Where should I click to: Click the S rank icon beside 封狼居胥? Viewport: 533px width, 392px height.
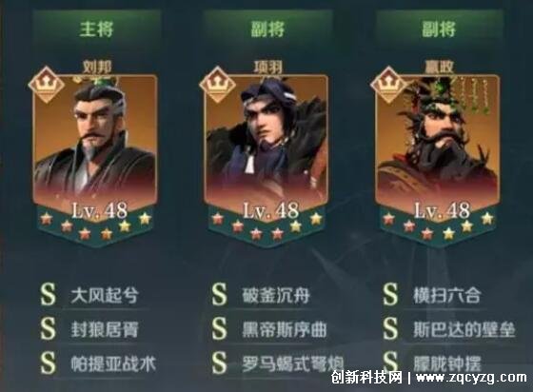48,329
